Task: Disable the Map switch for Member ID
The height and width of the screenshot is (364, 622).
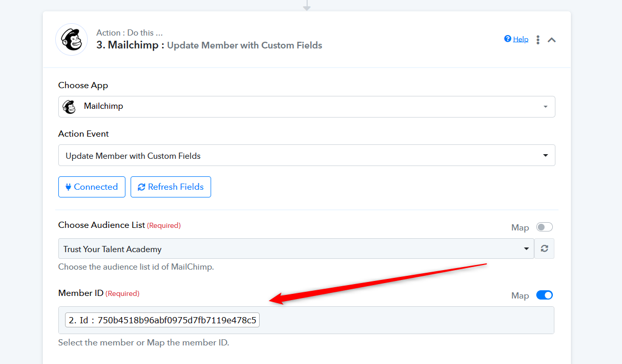Action: click(x=545, y=295)
